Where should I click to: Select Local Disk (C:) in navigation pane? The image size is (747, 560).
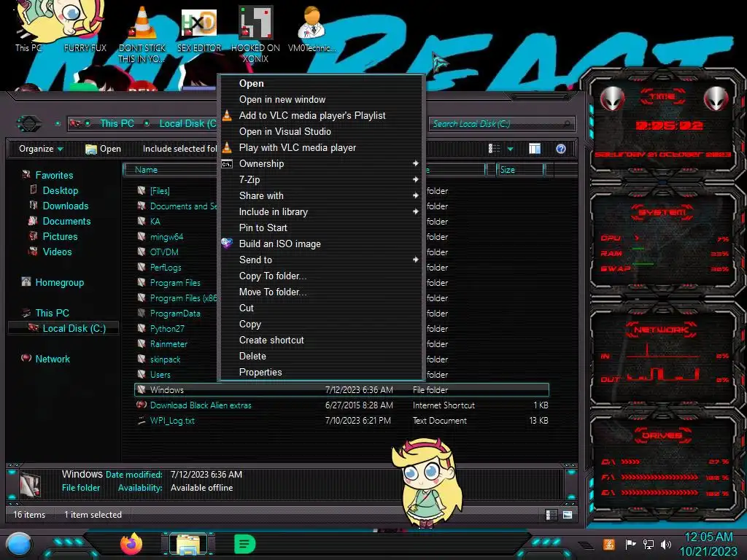[63, 328]
